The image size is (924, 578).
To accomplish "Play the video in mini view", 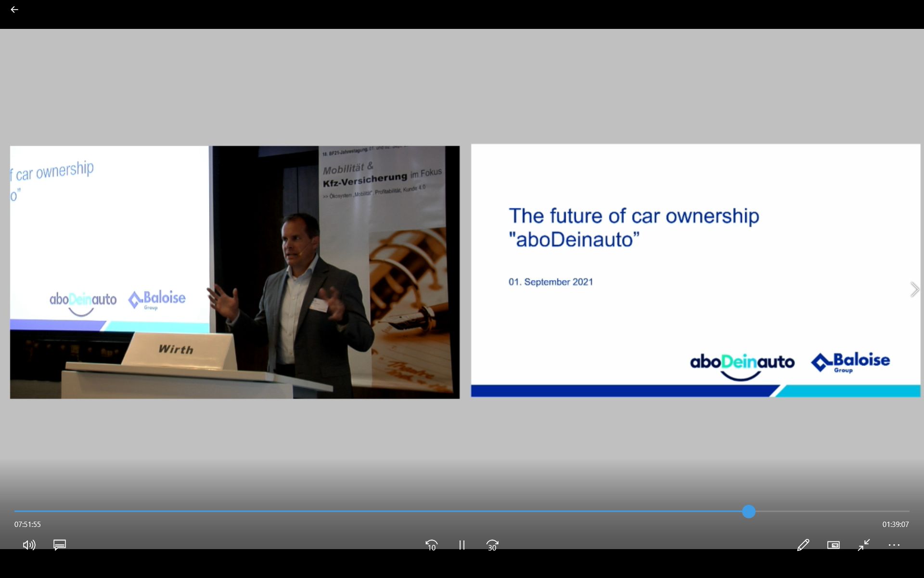I will tap(834, 545).
